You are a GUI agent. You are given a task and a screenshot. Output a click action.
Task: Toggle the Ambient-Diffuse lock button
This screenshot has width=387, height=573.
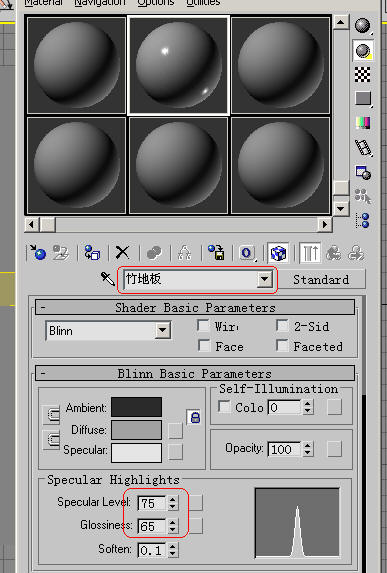click(52, 415)
